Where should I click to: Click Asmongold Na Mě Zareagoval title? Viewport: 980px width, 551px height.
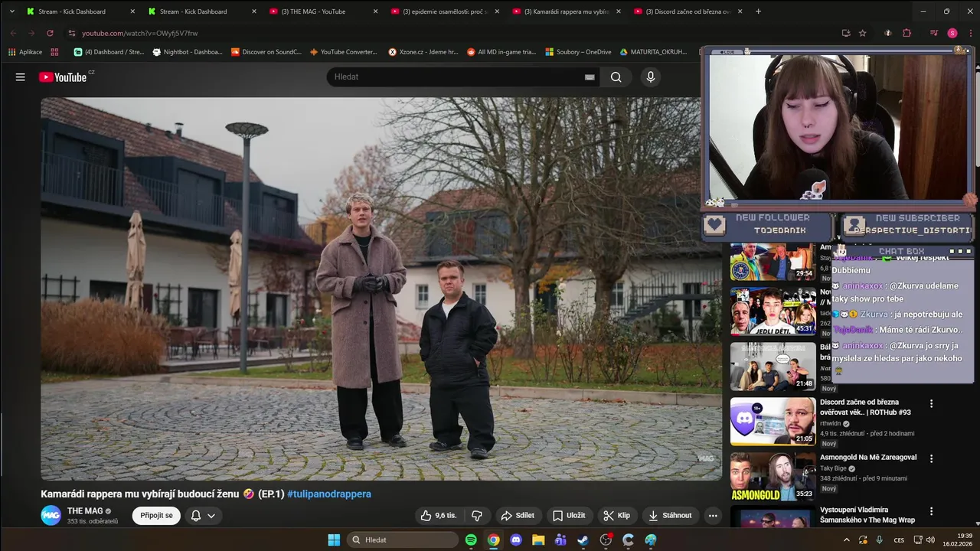[x=868, y=458]
